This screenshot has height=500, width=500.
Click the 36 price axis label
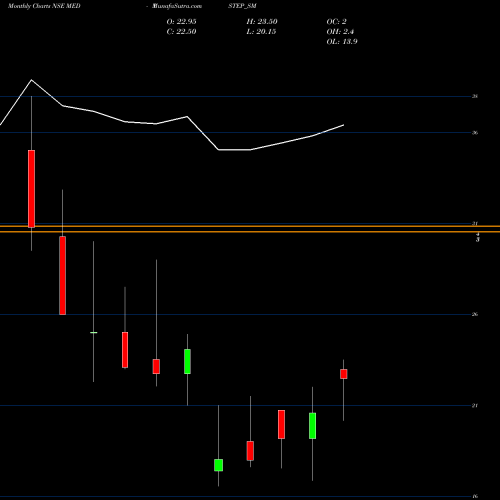pos(475,133)
